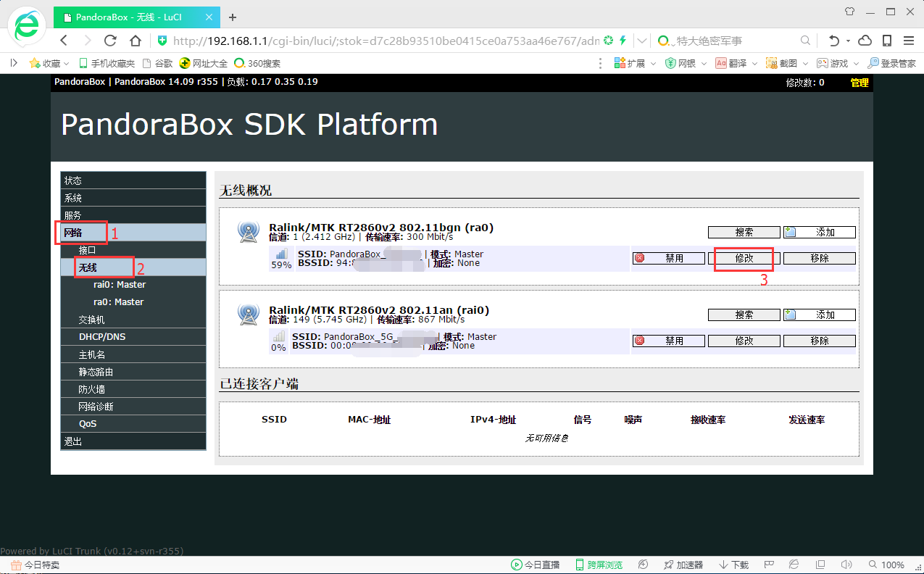Click the undo closed-tab arrow icon
The width and height of the screenshot is (924, 574).
(834, 41)
